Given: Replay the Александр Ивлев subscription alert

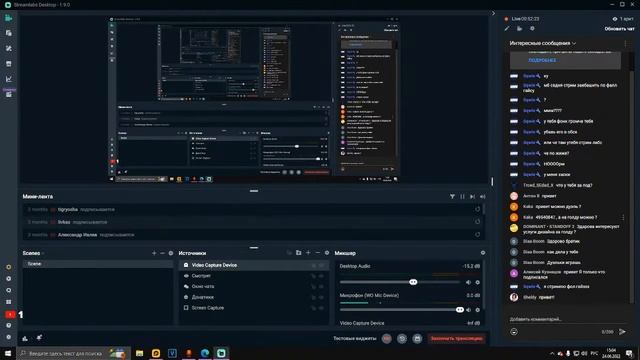Looking at the screenshot, I should (478, 235).
